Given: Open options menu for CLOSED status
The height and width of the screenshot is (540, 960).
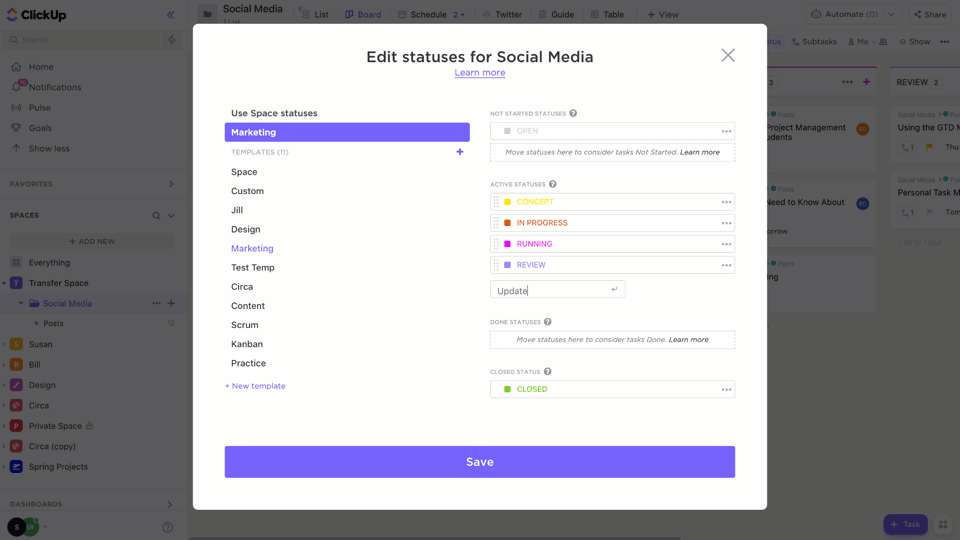Looking at the screenshot, I should click(726, 389).
